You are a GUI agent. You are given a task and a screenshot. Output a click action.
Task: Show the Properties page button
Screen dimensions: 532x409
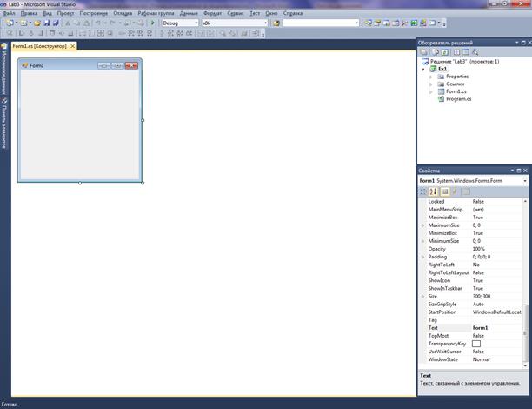click(x=445, y=191)
